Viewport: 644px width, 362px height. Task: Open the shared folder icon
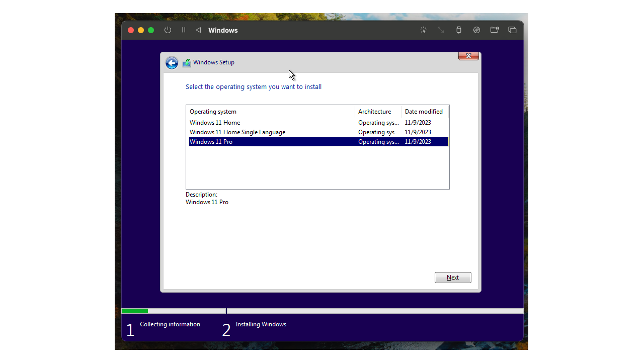pos(495,30)
